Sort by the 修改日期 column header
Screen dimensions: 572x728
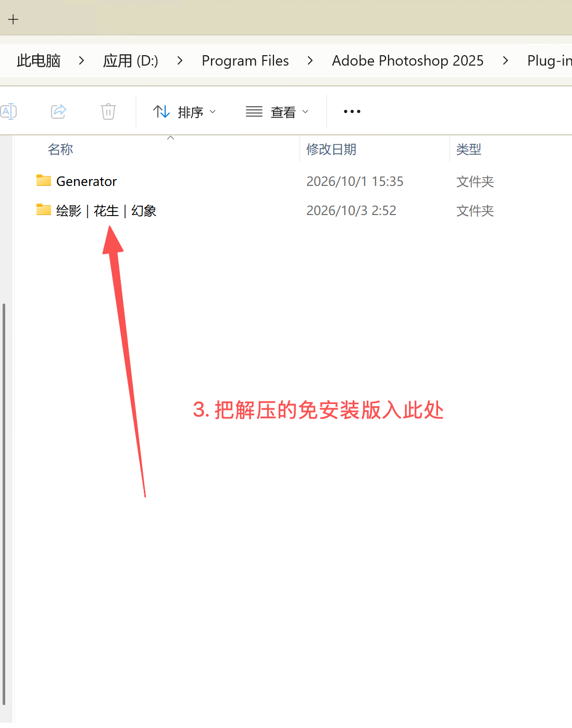coord(331,149)
